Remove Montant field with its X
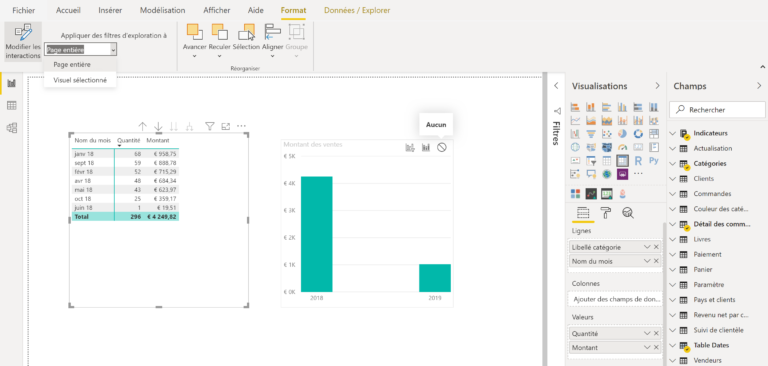The image size is (768, 366). 656,347
